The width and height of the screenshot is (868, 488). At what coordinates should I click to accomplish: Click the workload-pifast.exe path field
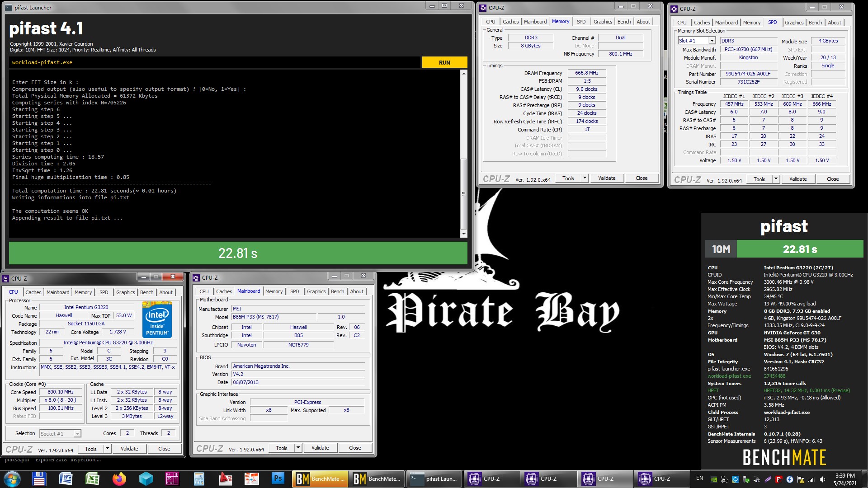[x=215, y=62]
